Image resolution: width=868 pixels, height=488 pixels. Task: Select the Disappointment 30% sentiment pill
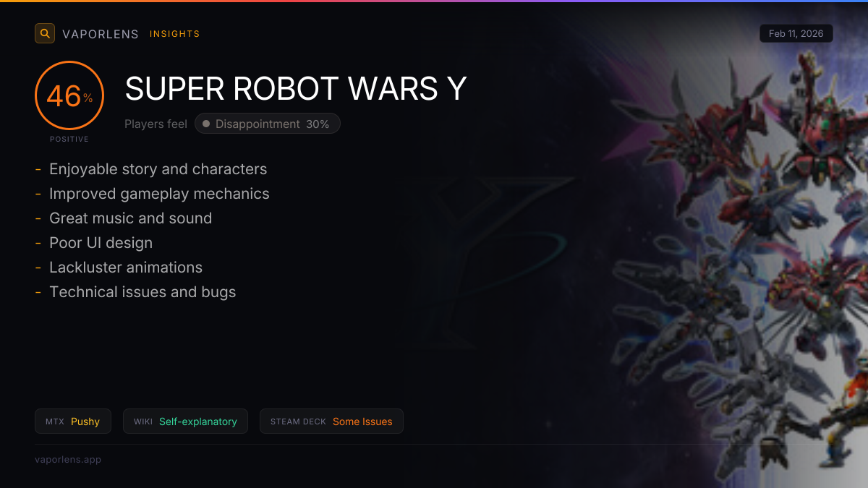(268, 124)
